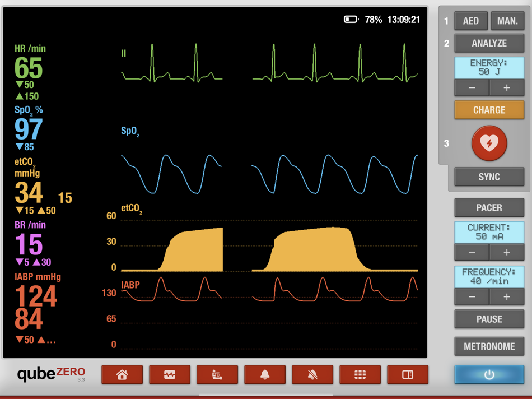The width and height of the screenshot is (532, 399).
Task: Click the ANALYZE button
Action: [489, 43]
